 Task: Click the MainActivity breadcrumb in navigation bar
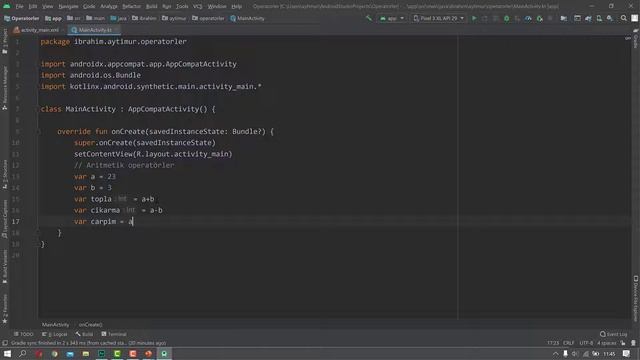click(x=247, y=18)
